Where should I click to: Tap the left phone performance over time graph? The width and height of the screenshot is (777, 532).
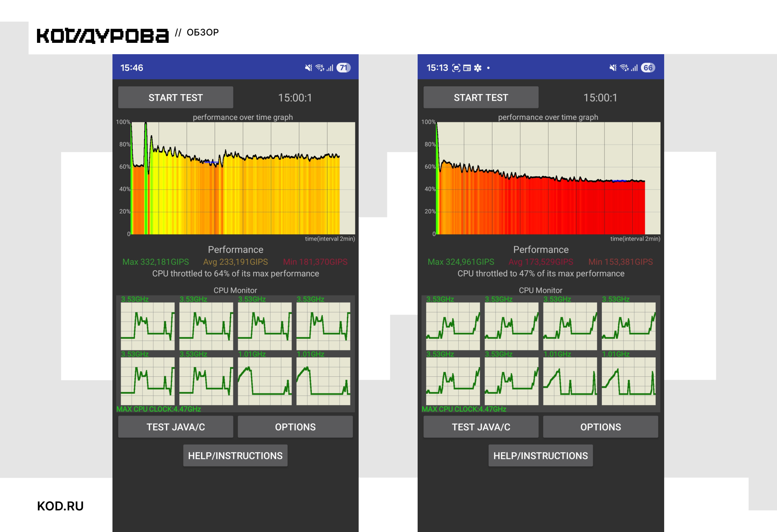(x=243, y=178)
